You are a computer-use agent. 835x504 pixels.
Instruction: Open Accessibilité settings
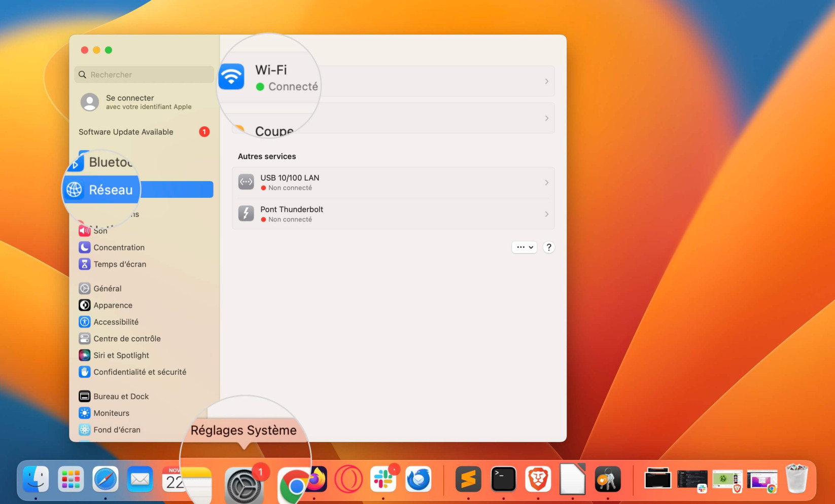tap(109, 322)
